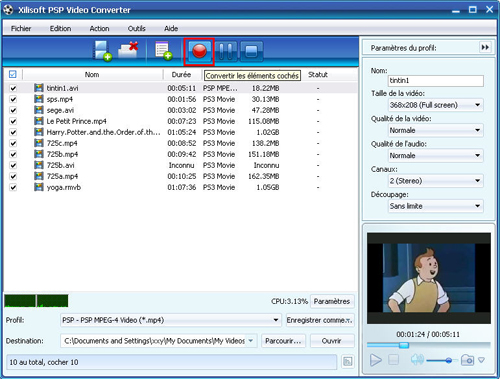
Task: Open the Taille de la vidéo dropdown
Action: pos(436,105)
